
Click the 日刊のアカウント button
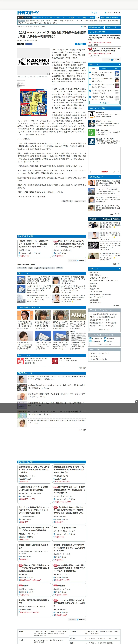[104, 344]
